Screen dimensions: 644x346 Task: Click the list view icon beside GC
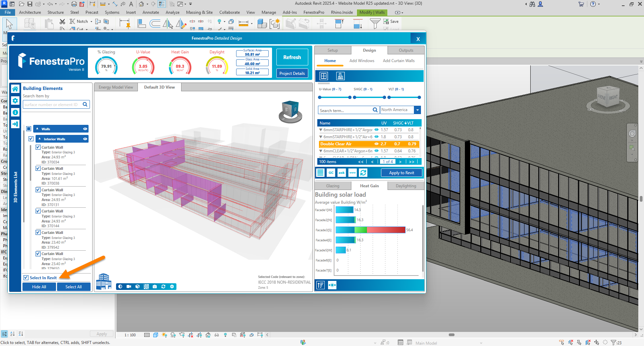[321, 173]
